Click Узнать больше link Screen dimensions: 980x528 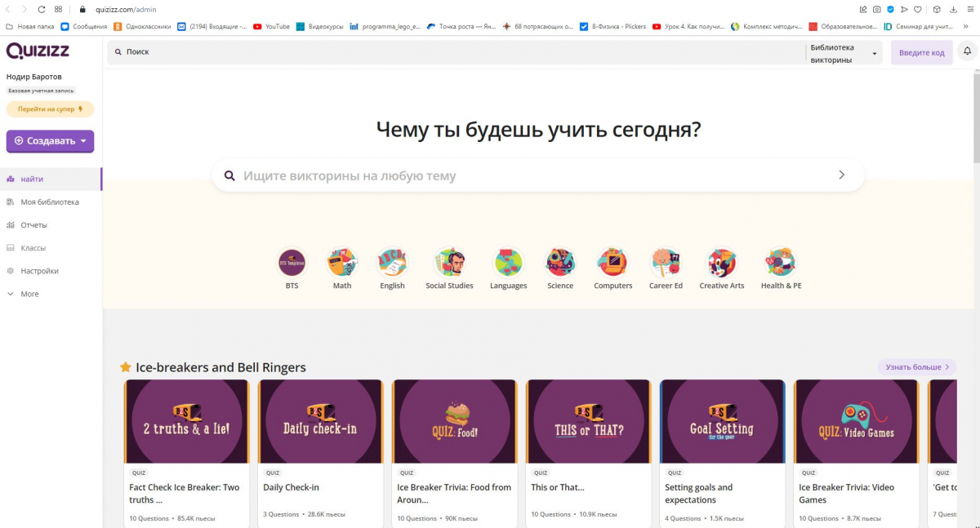(917, 367)
